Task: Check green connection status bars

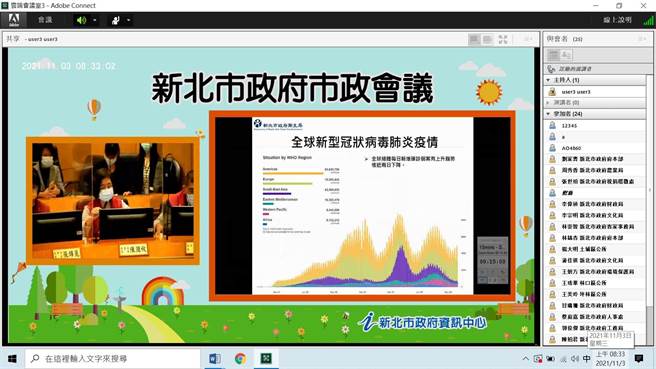Action: point(648,20)
